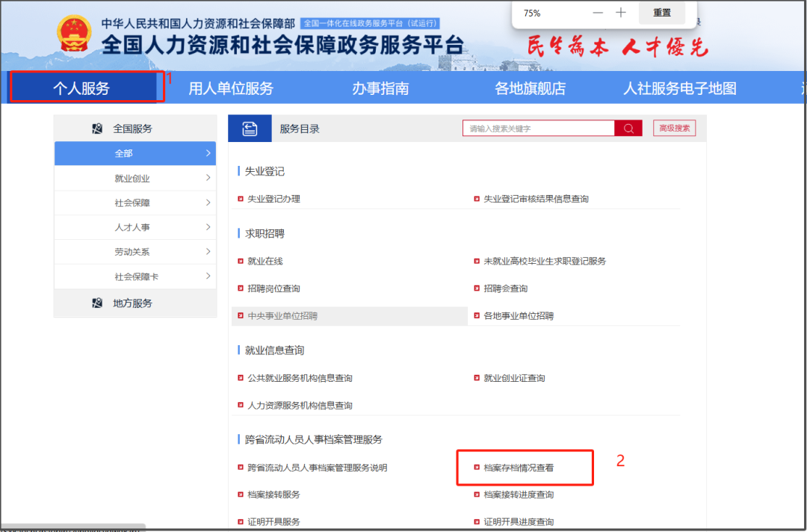Open 高级搜索 advanced search
Viewport: 807px width, 532px height.
[673, 128]
